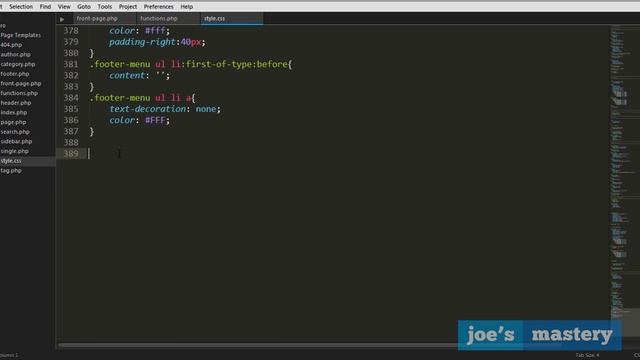Open index.php in the sidebar
This screenshot has width=640, height=360.
[13, 112]
